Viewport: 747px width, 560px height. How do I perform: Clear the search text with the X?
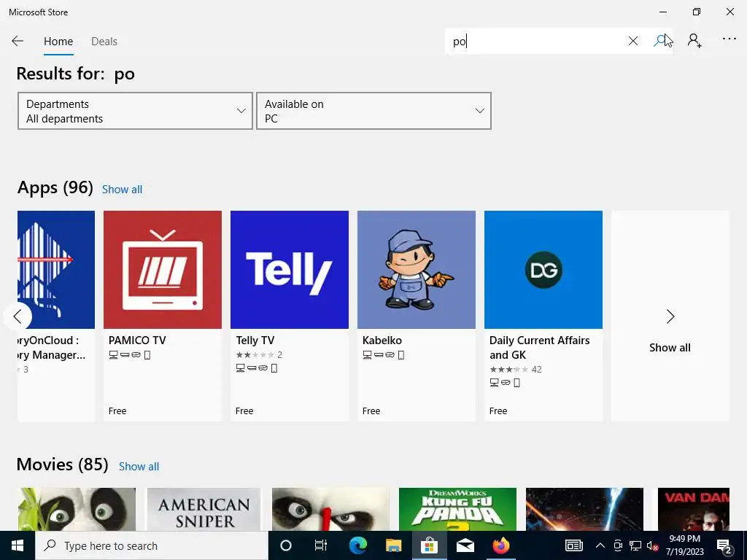click(x=632, y=41)
